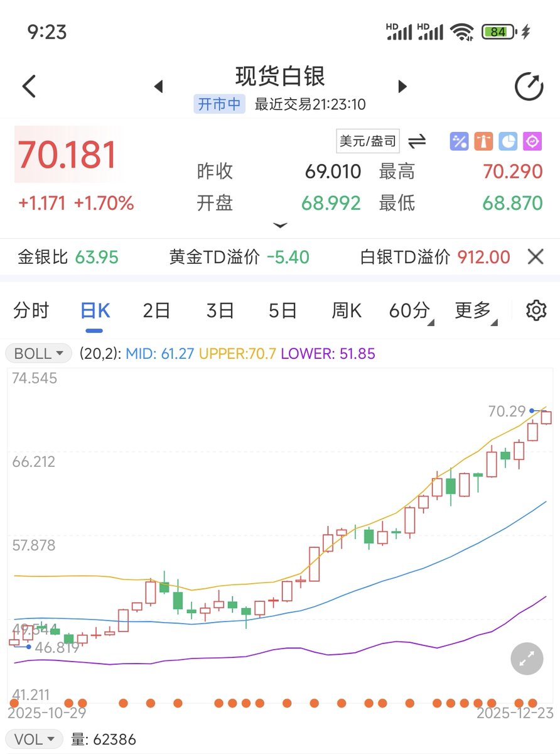Click the back arrow to exit quote
The height and width of the screenshot is (754, 560).
28,85
